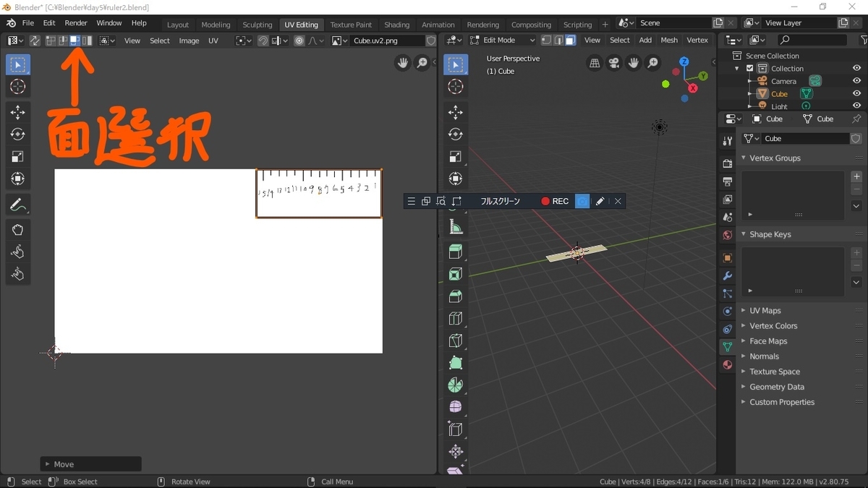Viewport: 868px width, 488px height.
Task: Choose the Annotate pencil tool in the UV editor
Action: click(x=18, y=205)
